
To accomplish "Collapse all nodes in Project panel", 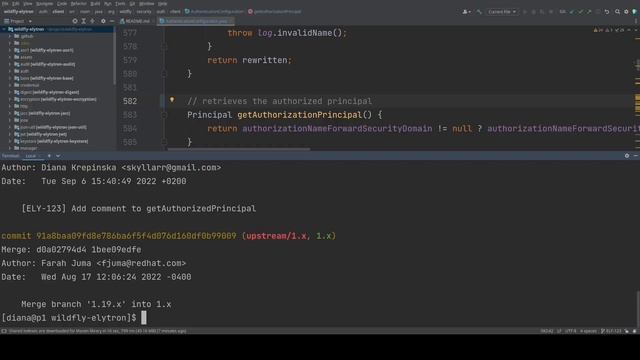I will tap(93, 21).
